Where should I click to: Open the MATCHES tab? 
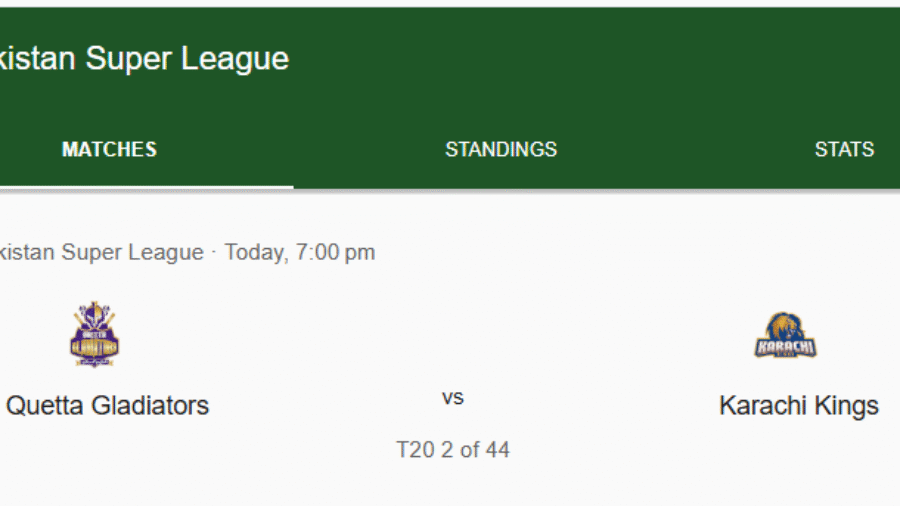[109, 149]
